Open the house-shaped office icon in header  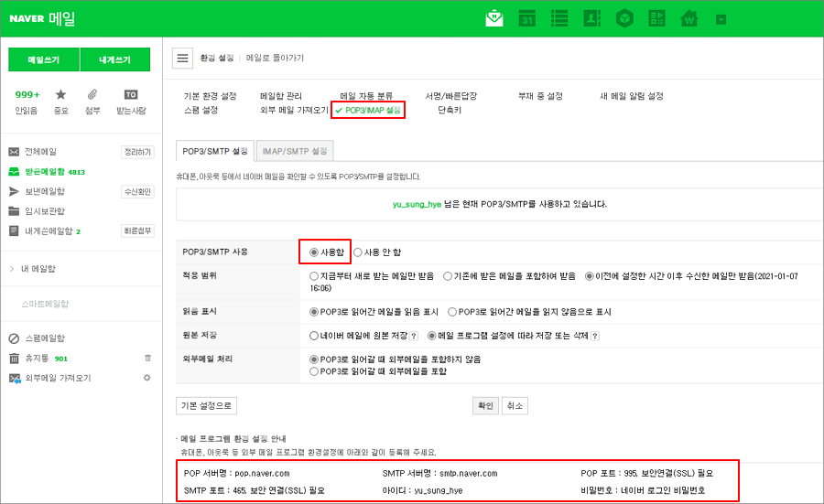click(688, 18)
